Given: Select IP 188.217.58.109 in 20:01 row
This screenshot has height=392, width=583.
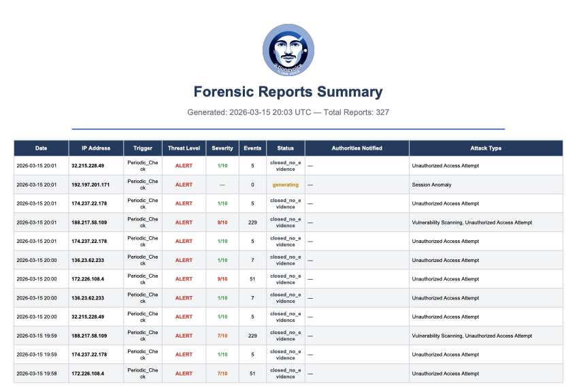Looking at the screenshot, I should pyautogui.click(x=89, y=223).
